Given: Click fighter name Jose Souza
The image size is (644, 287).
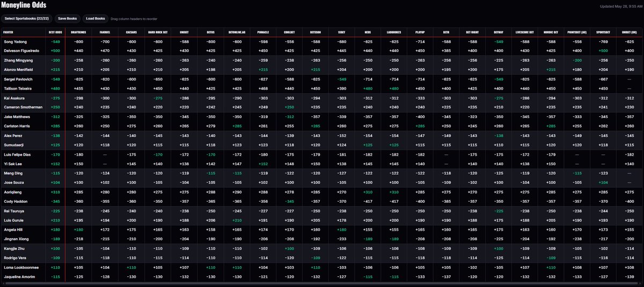Looking at the screenshot, I should [13, 183].
